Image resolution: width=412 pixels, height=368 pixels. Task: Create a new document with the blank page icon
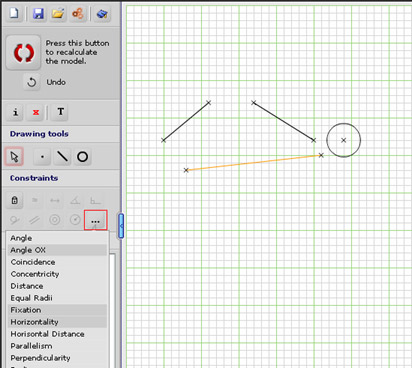tap(14, 14)
